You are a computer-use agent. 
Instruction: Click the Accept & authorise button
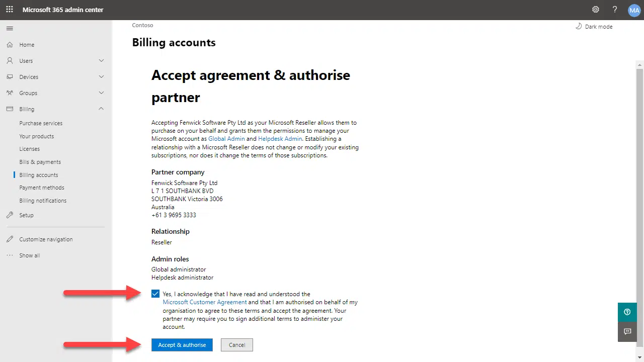[182, 345]
